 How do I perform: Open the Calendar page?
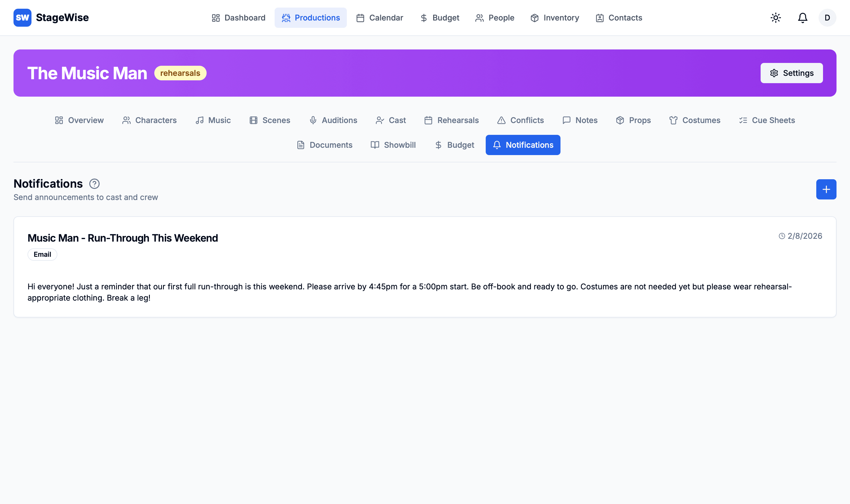coord(379,18)
